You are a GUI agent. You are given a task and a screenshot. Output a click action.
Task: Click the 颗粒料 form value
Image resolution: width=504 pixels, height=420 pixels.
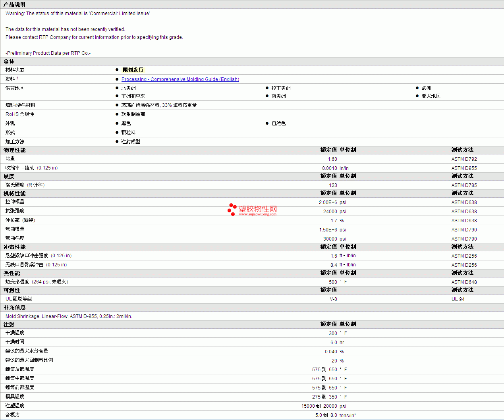[x=129, y=133]
